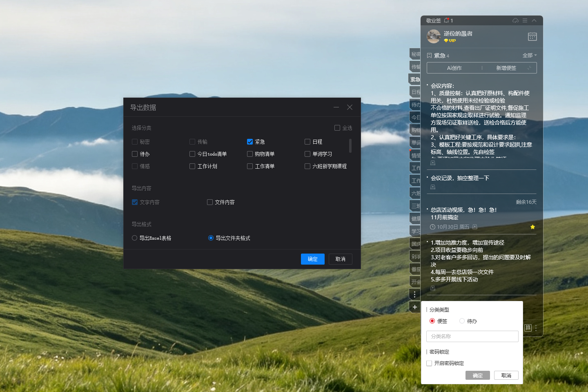Click the clock reminder icon for 10月30日
This screenshot has height=392, width=588.
[x=432, y=227]
